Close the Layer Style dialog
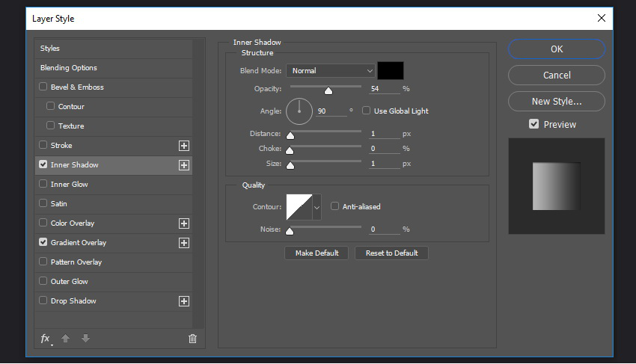The width and height of the screenshot is (636, 364). tap(601, 18)
